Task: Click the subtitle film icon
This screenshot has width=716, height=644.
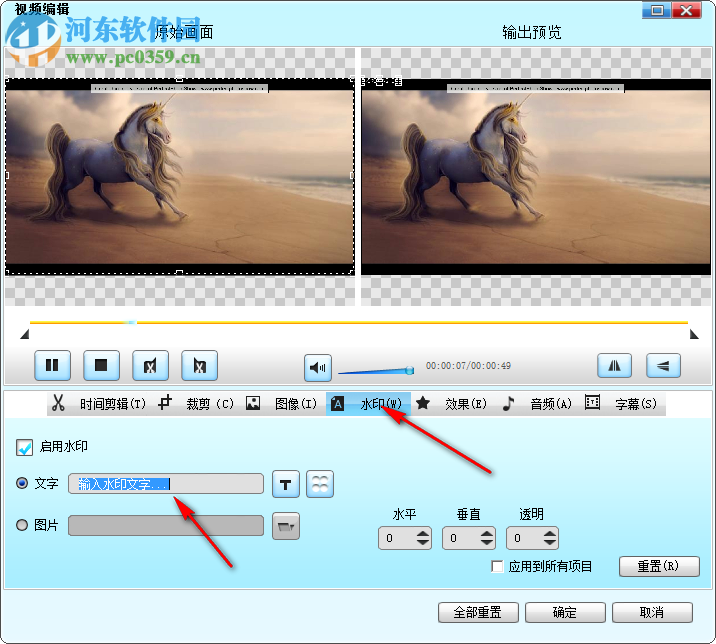Action: [x=592, y=402]
